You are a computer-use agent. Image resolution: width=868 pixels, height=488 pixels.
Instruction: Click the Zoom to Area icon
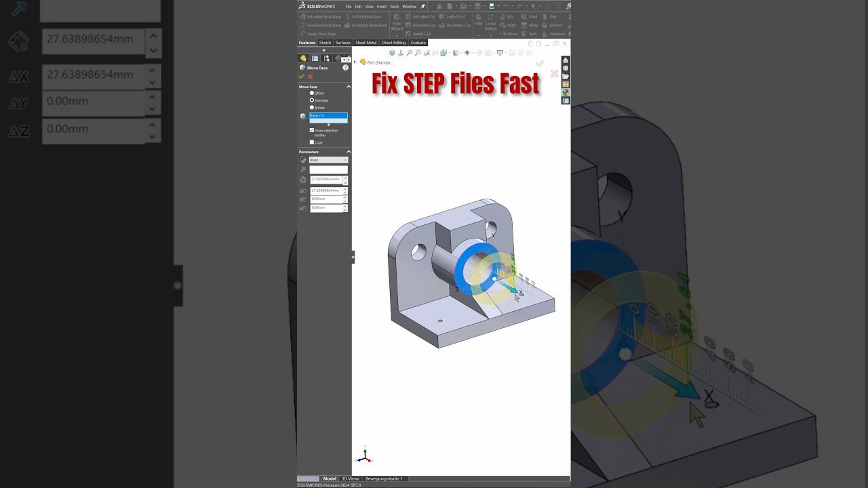(x=418, y=52)
